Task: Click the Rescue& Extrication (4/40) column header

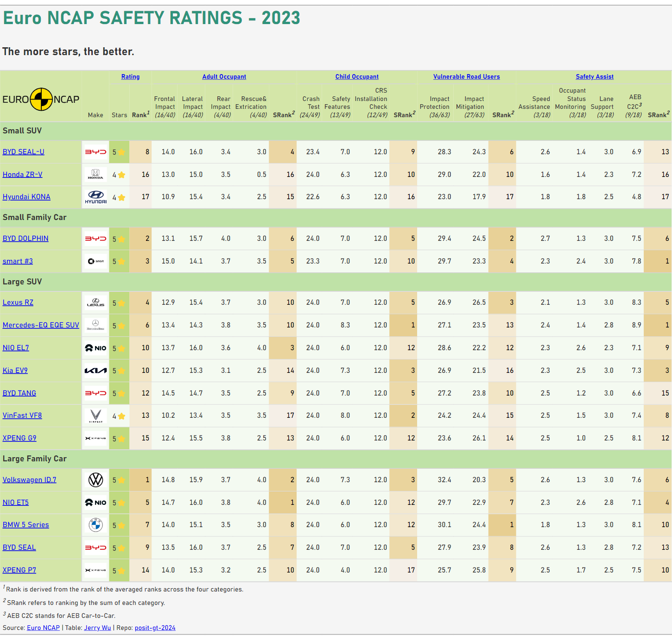Action: (251, 107)
